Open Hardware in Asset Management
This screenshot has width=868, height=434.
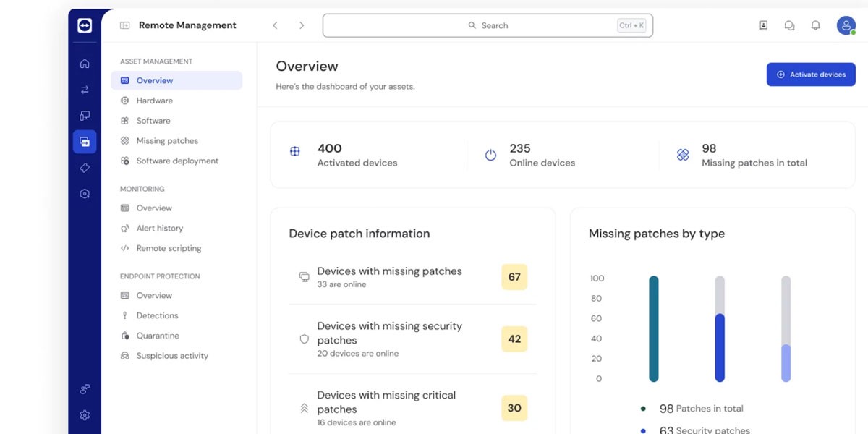tap(154, 101)
